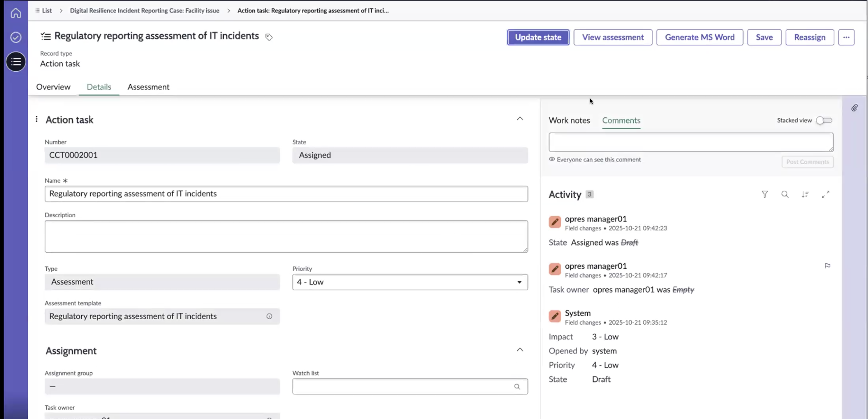Click the Post Comments button
The width and height of the screenshot is (868, 419).
click(807, 162)
